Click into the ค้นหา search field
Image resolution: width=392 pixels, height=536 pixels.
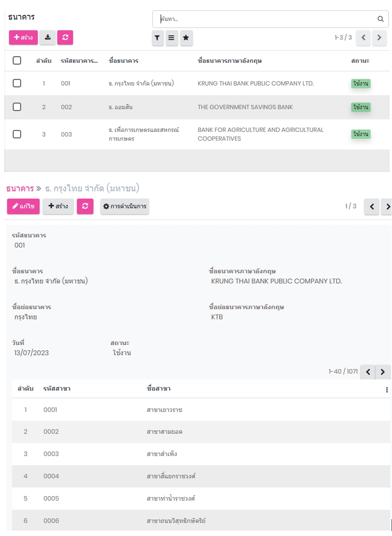(x=267, y=19)
